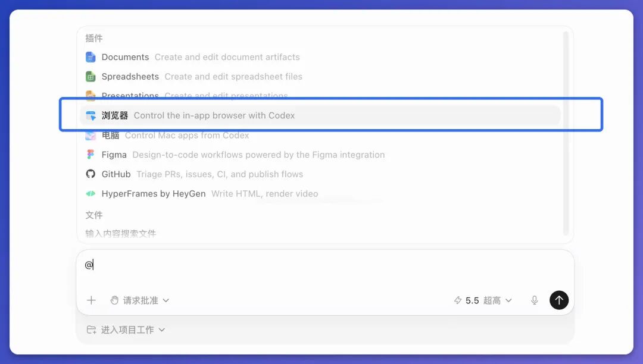This screenshot has width=643, height=364.
Task: Open the 5.5 超高 model dropdown
Action: tap(483, 300)
